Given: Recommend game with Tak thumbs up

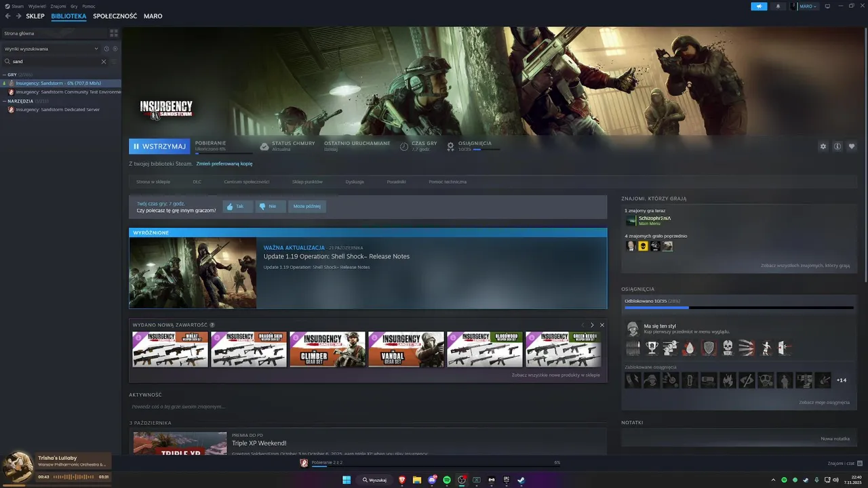Looking at the screenshot, I should [x=237, y=206].
